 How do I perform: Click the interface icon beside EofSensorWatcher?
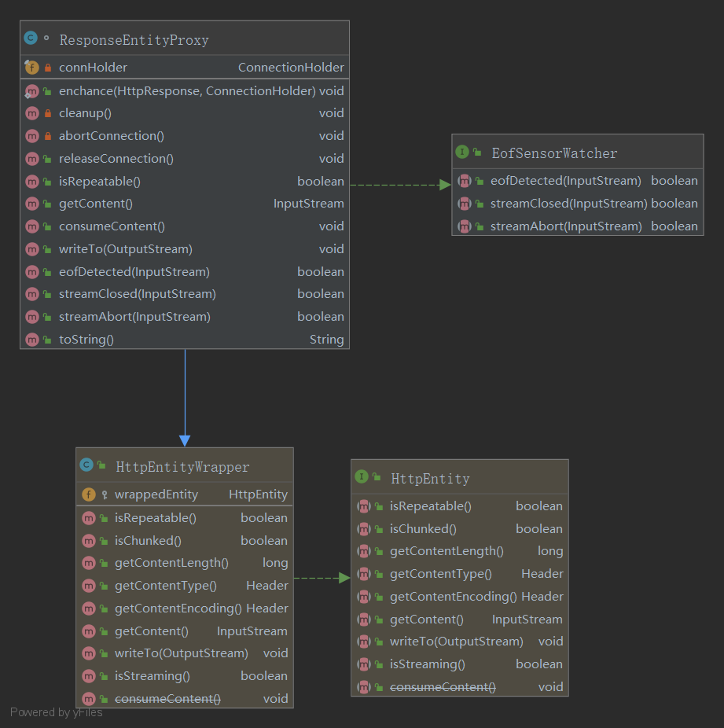click(x=462, y=152)
